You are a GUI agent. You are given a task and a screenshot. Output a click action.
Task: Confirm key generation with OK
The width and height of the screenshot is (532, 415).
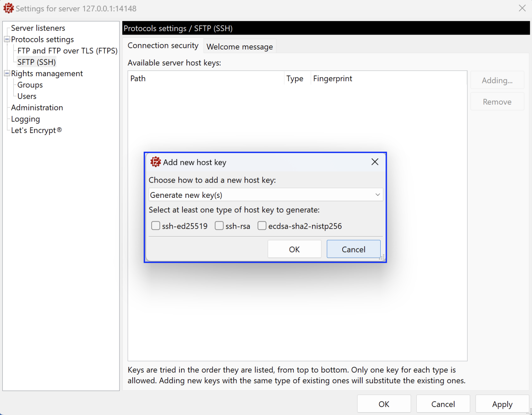point(294,249)
